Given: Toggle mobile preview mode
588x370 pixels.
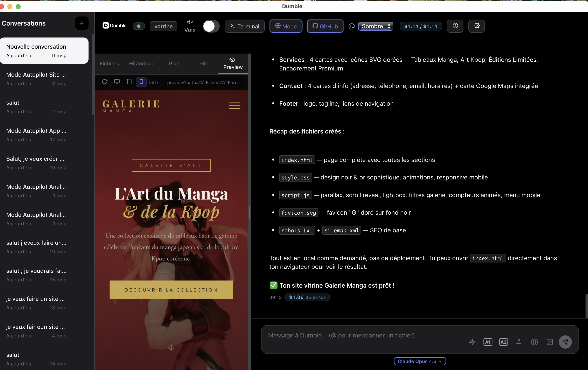Looking at the screenshot, I should pos(141,82).
